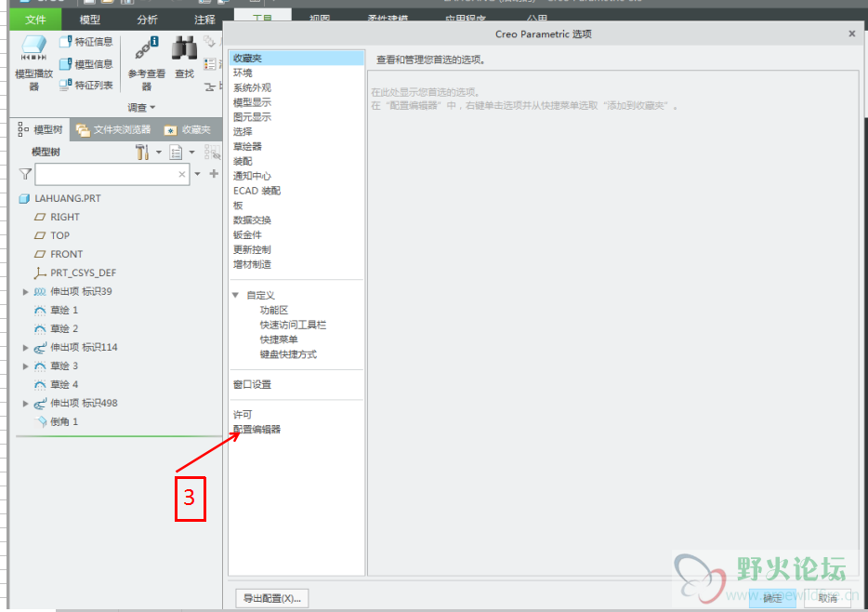Open search options dropdown arrow
868x612 pixels.
pyautogui.click(x=198, y=174)
